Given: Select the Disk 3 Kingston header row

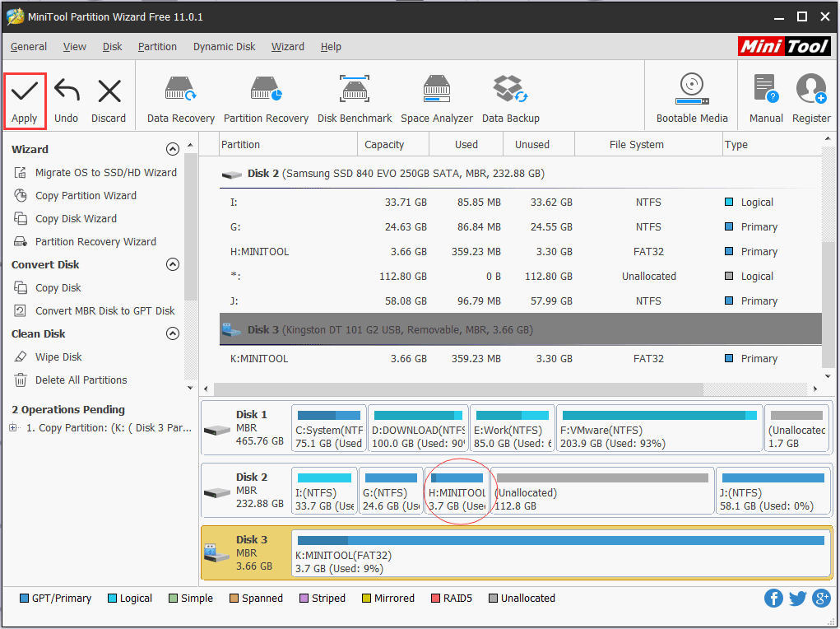Looking at the screenshot, I should point(520,329).
